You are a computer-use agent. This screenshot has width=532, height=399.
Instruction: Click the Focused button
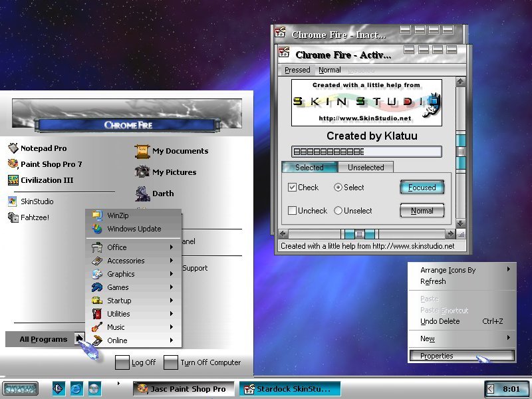[x=422, y=188]
